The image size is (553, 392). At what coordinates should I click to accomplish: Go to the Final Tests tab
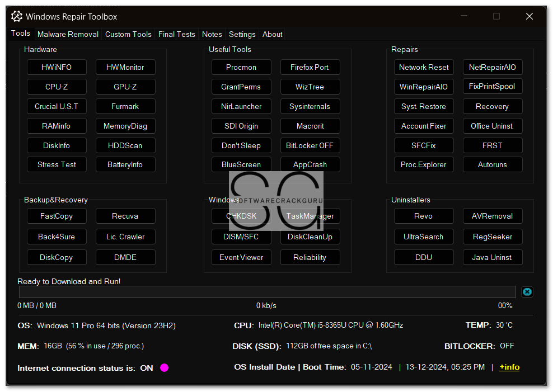176,34
